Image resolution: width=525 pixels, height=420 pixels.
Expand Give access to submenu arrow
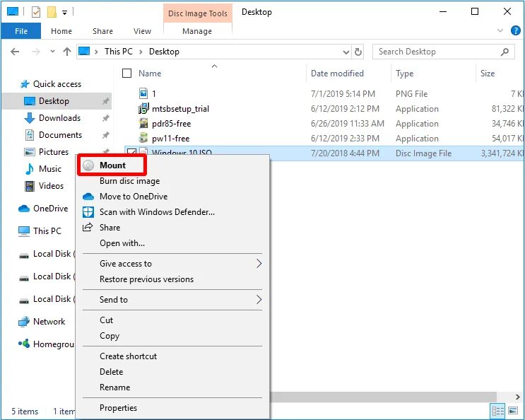click(x=259, y=264)
